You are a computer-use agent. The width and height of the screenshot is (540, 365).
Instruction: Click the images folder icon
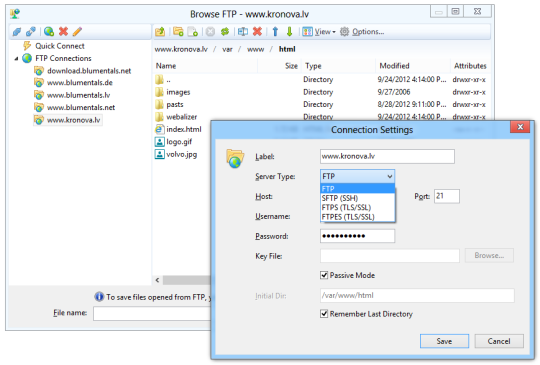(159, 92)
